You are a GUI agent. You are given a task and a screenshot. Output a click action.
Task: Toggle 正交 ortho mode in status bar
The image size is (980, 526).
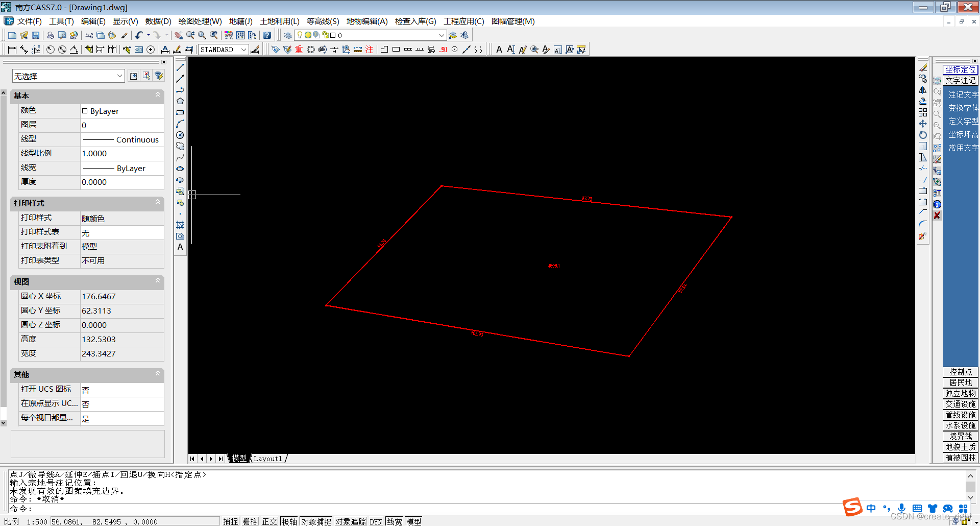pos(269,521)
